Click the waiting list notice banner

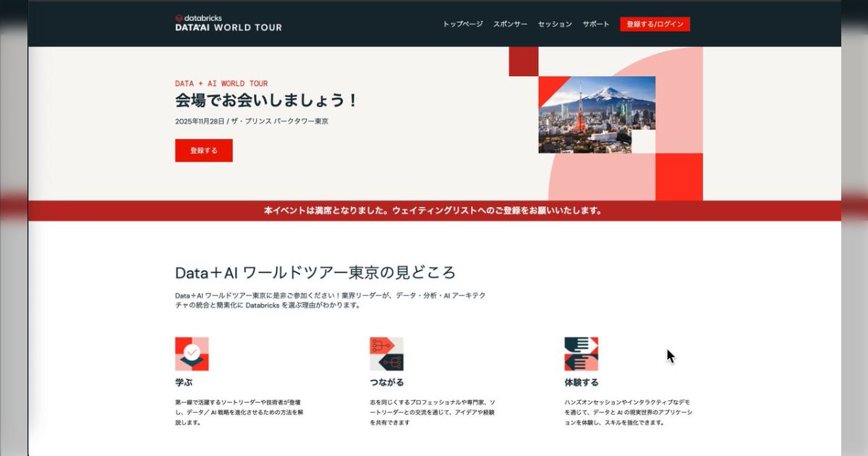click(434, 211)
